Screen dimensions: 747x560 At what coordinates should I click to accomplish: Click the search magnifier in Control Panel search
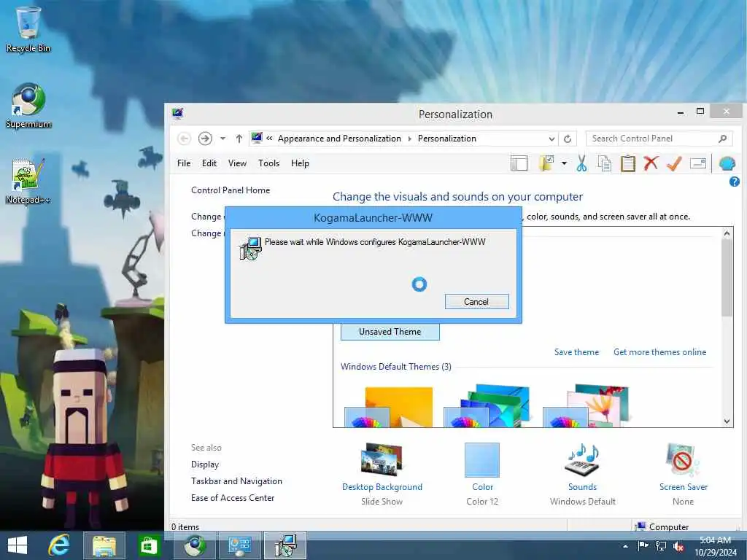[x=723, y=139]
